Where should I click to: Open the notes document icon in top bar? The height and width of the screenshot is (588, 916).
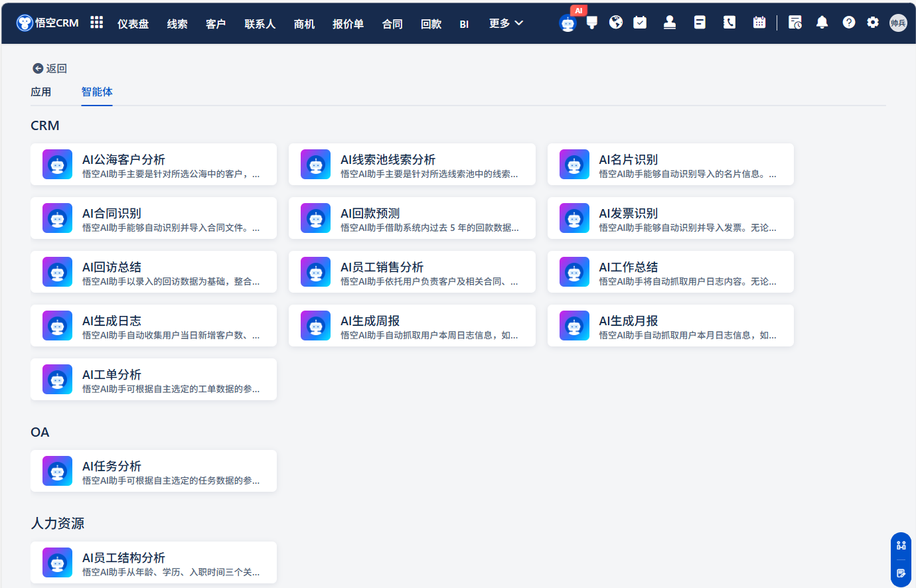(x=700, y=23)
